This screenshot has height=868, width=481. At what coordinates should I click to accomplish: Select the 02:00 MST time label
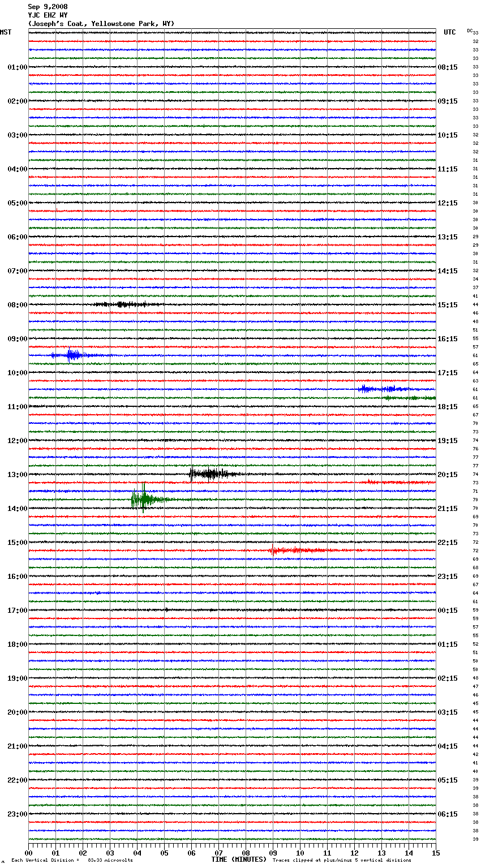18,101
